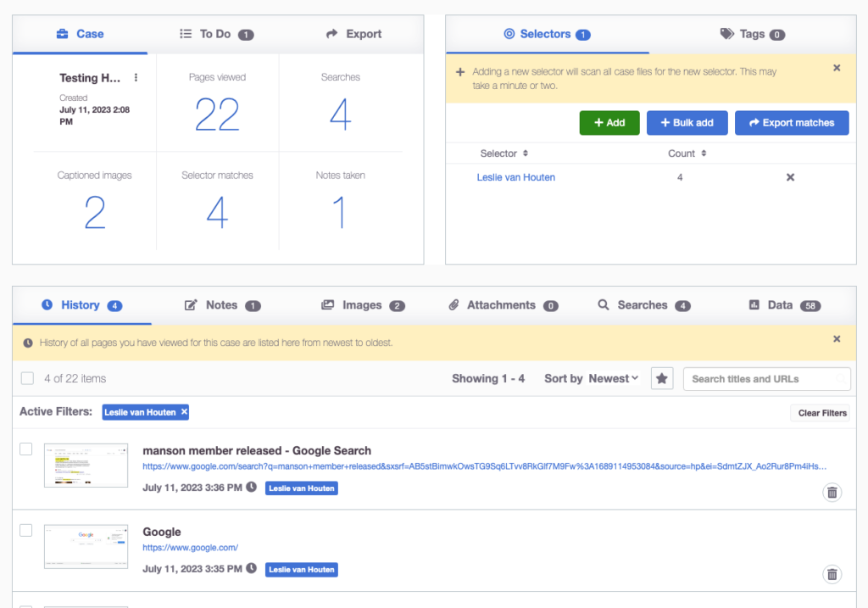The image size is (868, 608).
Task: Remove the Leslie van Houten selector row
Action: pos(790,177)
